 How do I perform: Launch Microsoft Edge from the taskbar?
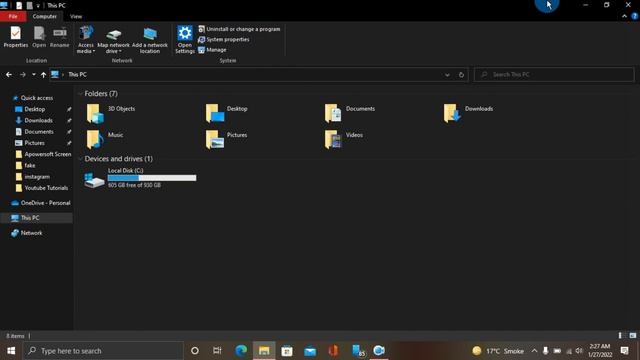(x=241, y=351)
